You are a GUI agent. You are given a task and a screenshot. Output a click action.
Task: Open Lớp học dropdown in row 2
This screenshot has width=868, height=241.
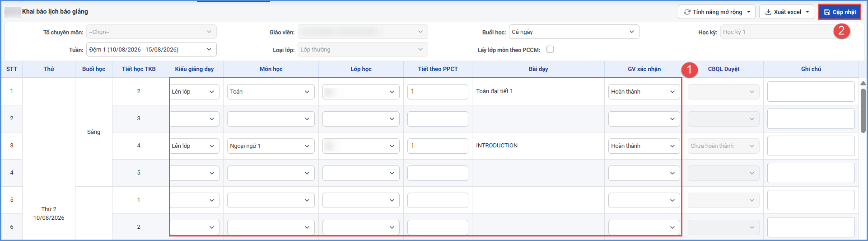tap(361, 119)
